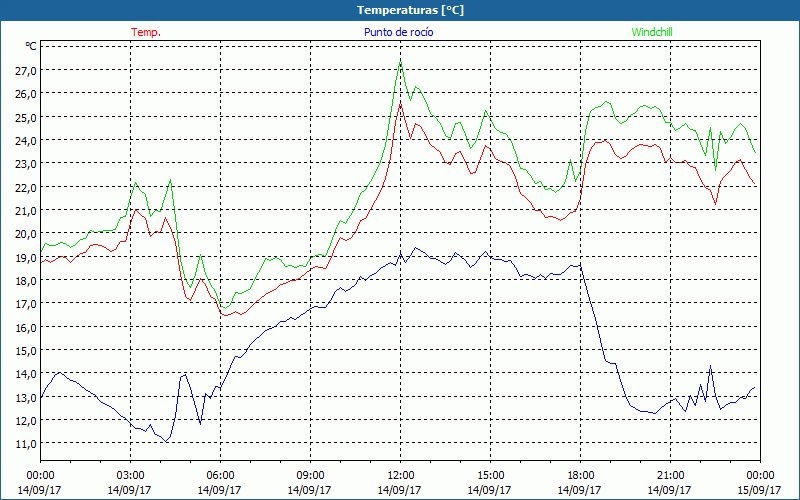Select the blue 'Punto de rocío' legend label
800x500 pixels.
(x=398, y=32)
